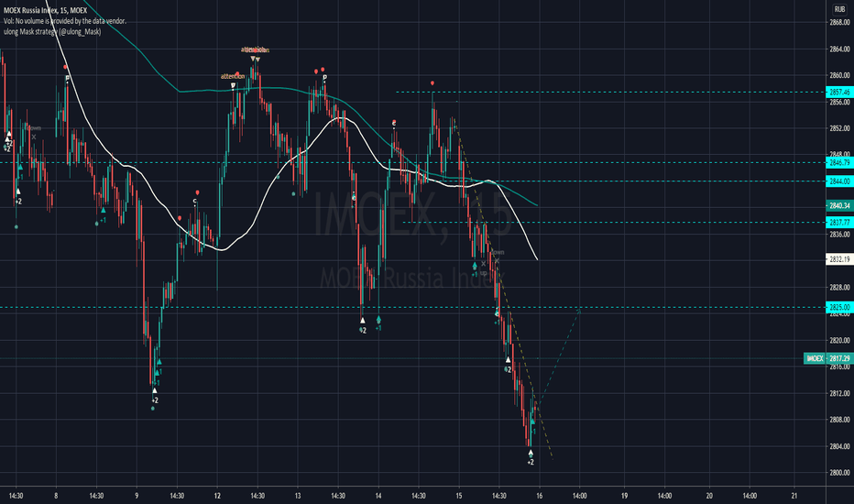Click date label 9 on the time axis

(137, 496)
